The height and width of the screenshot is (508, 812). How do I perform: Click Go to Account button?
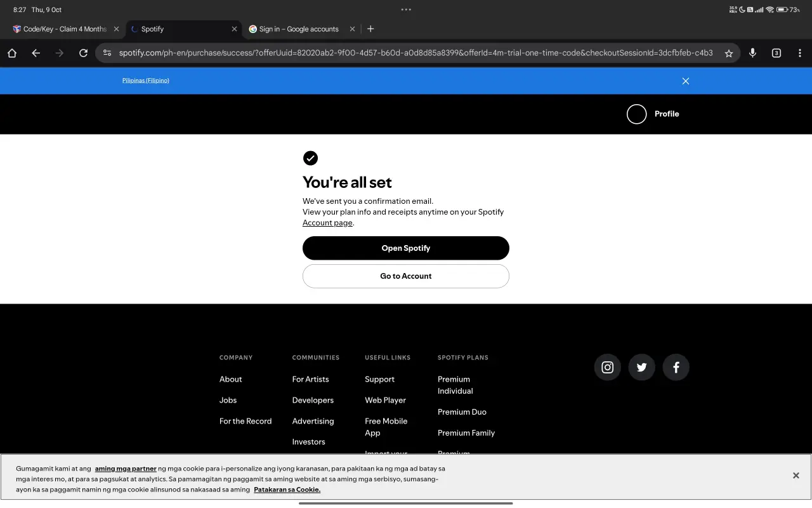[406, 276]
